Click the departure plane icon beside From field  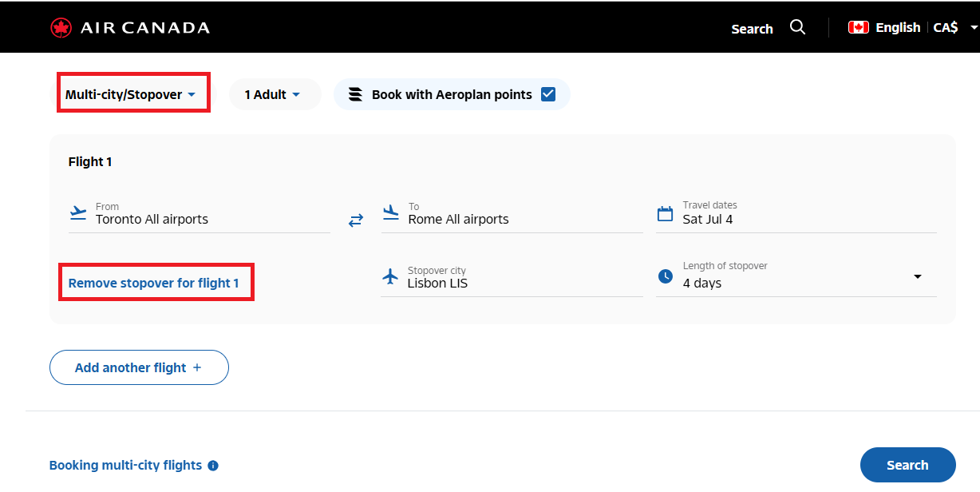click(77, 212)
